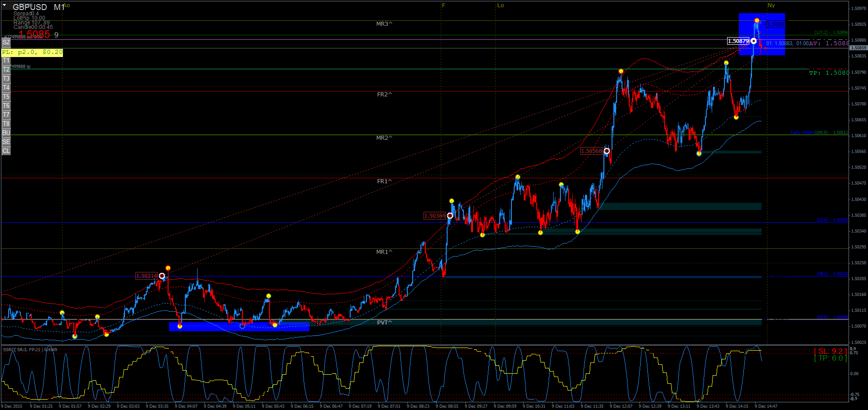The image size is (868, 410).
Task: Click the T1 panel button
Action: click(x=6, y=61)
